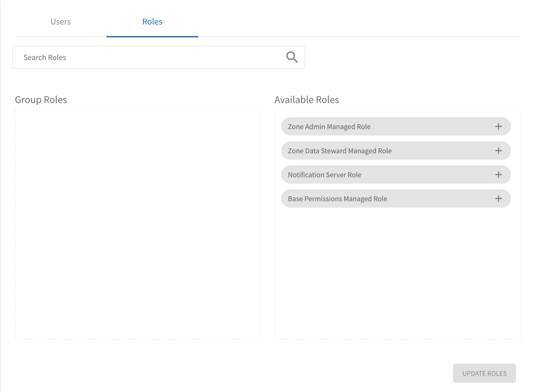This screenshot has width=534, height=392.
Task: Click blank space below the Available Roles list
Action: [397, 273]
